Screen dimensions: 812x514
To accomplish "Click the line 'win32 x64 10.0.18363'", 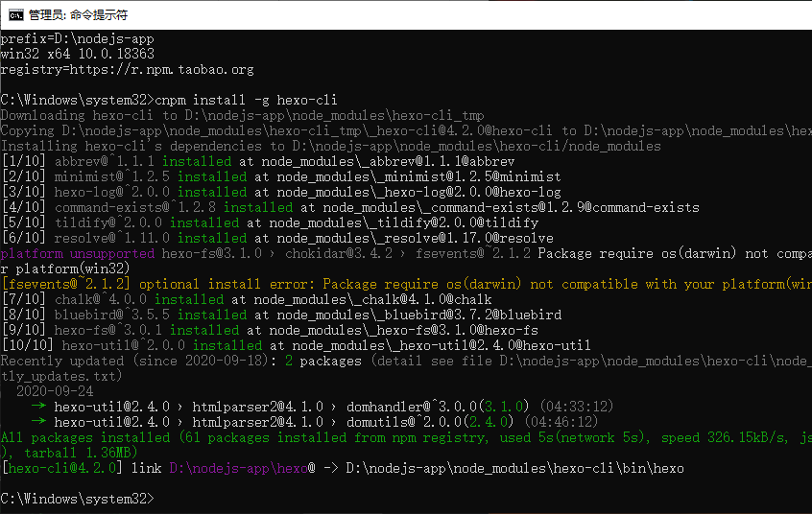I will (x=77, y=54).
